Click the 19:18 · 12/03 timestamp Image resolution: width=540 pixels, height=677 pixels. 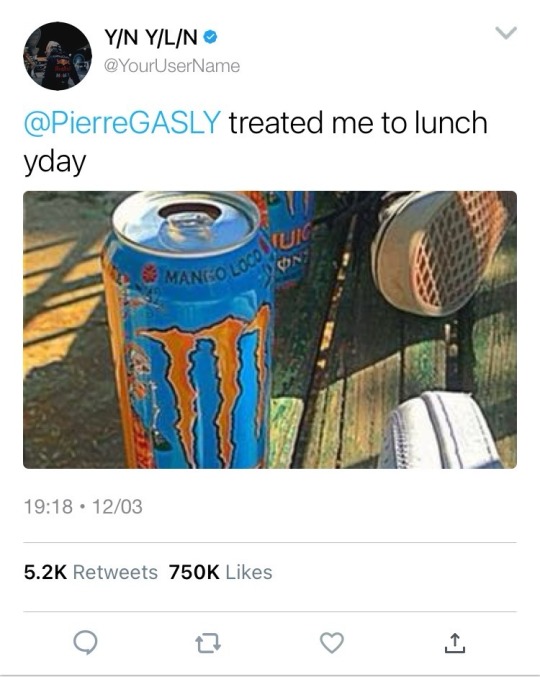tap(83, 506)
